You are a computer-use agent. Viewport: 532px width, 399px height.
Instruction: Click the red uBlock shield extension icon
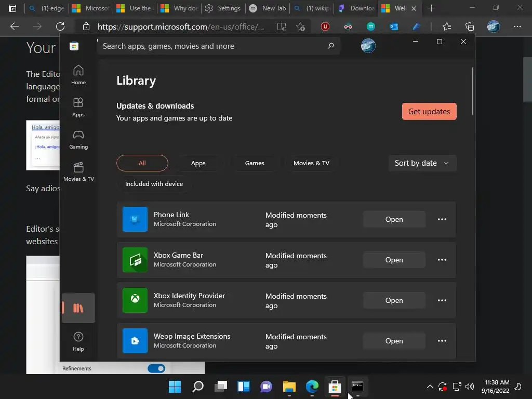(x=325, y=26)
